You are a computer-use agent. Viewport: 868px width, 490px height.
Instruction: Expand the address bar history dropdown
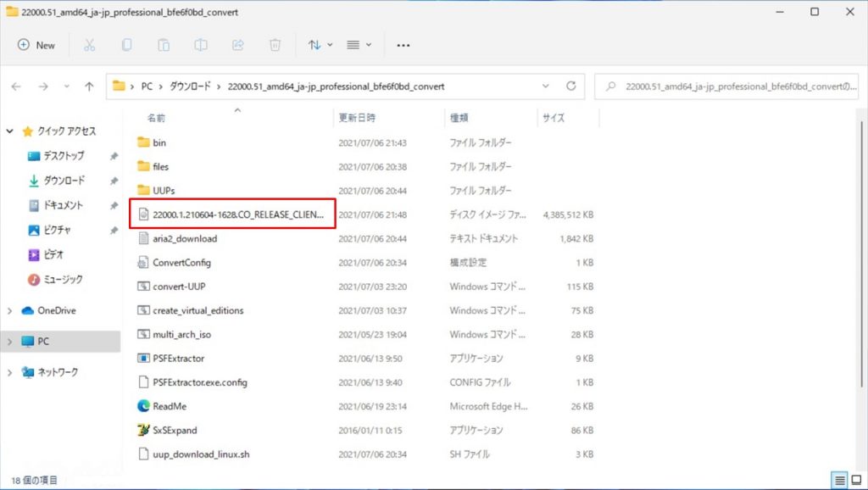[545, 86]
